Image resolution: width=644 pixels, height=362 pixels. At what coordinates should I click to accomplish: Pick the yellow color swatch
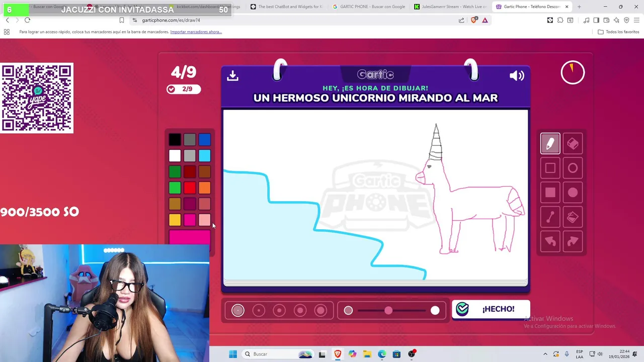175,220
